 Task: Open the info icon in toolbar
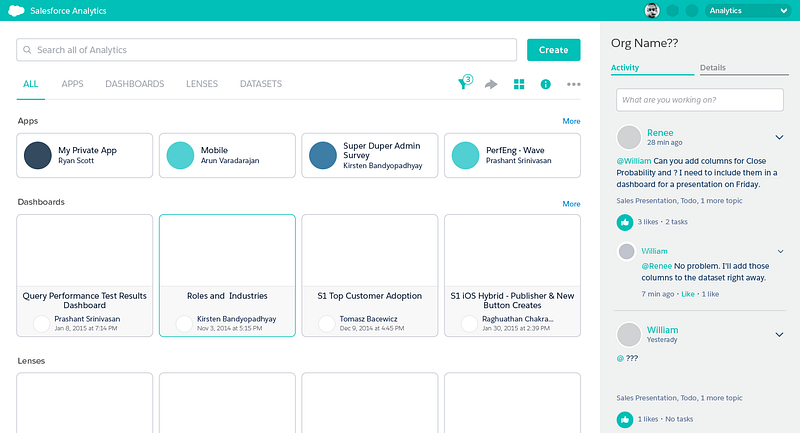[x=545, y=84]
